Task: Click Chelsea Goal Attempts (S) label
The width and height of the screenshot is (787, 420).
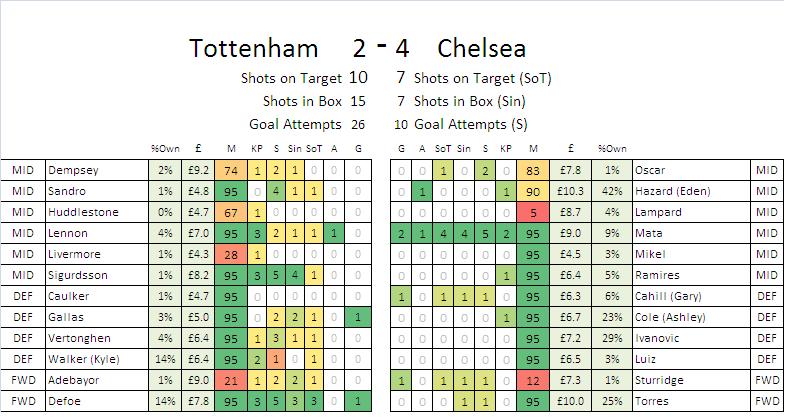Action: tap(471, 124)
